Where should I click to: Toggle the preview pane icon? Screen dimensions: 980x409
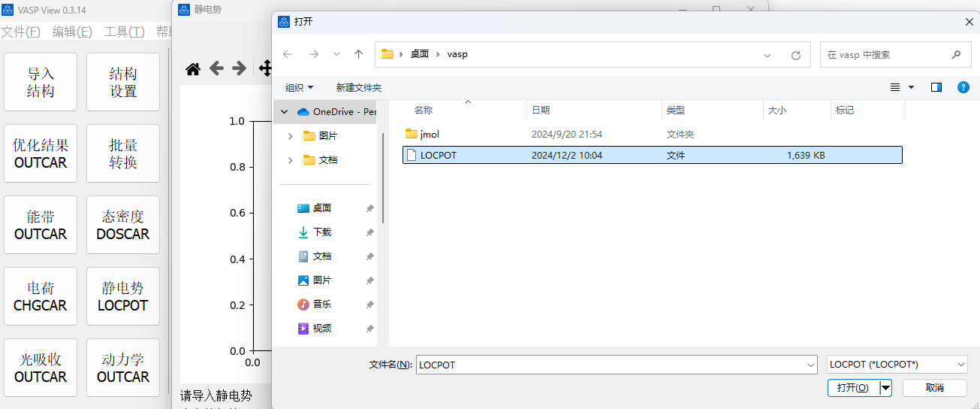point(936,87)
